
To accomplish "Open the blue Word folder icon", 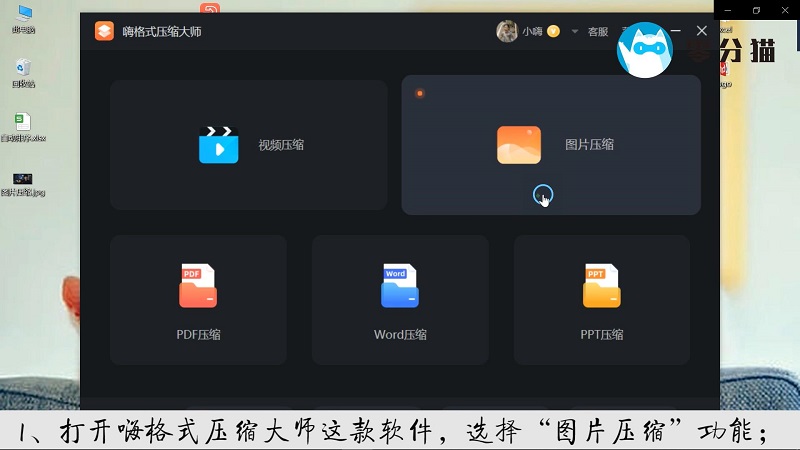I will point(400,286).
